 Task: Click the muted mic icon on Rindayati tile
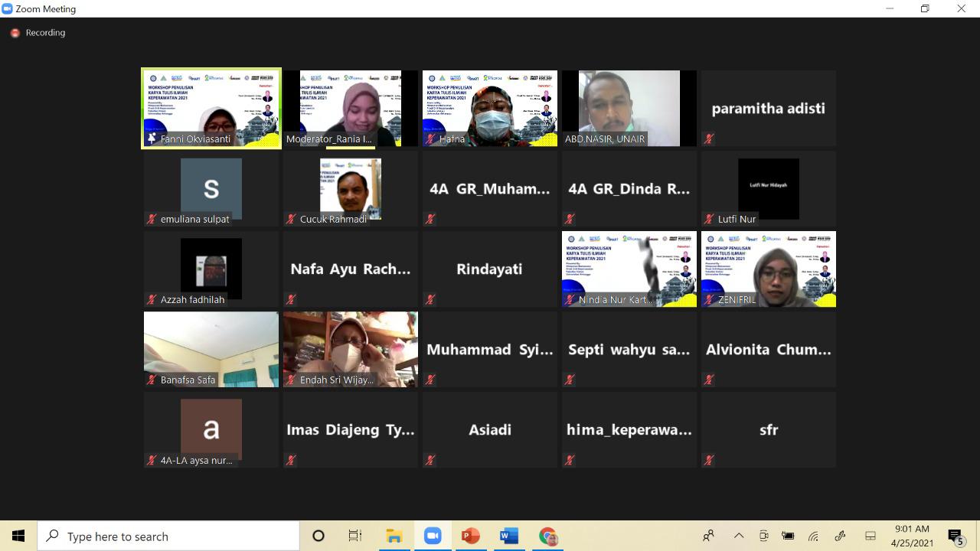(x=430, y=299)
